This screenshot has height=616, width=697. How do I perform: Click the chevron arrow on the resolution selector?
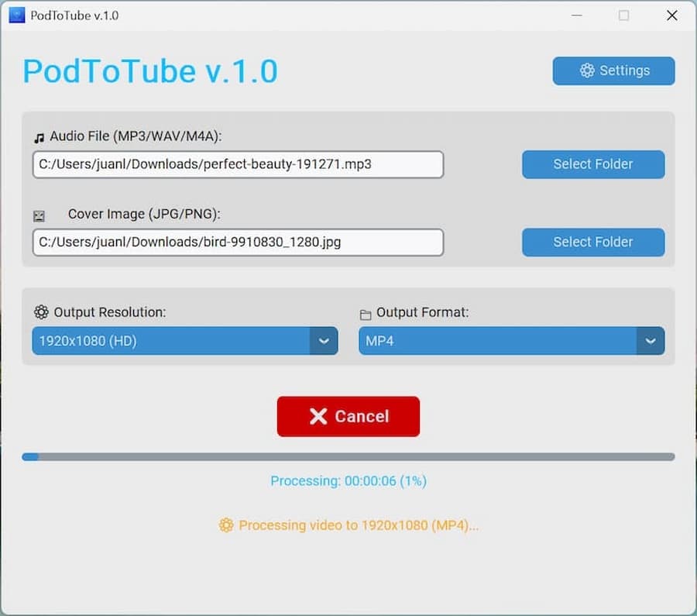[x=325, y=341]
